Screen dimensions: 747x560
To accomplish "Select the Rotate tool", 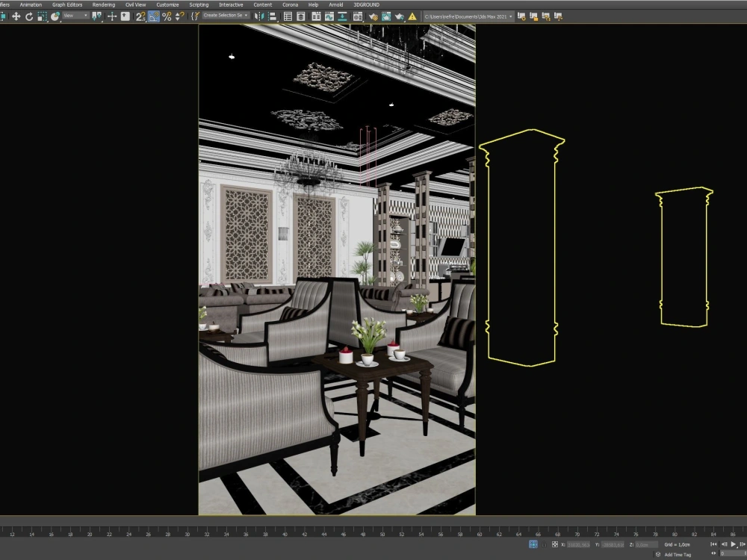I will point(29,16).
